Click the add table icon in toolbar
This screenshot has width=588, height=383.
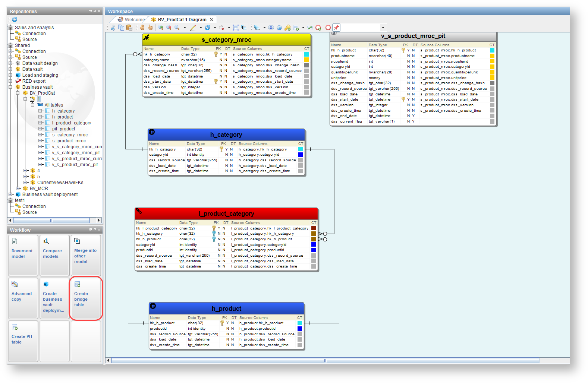click(x=296, y=28)
